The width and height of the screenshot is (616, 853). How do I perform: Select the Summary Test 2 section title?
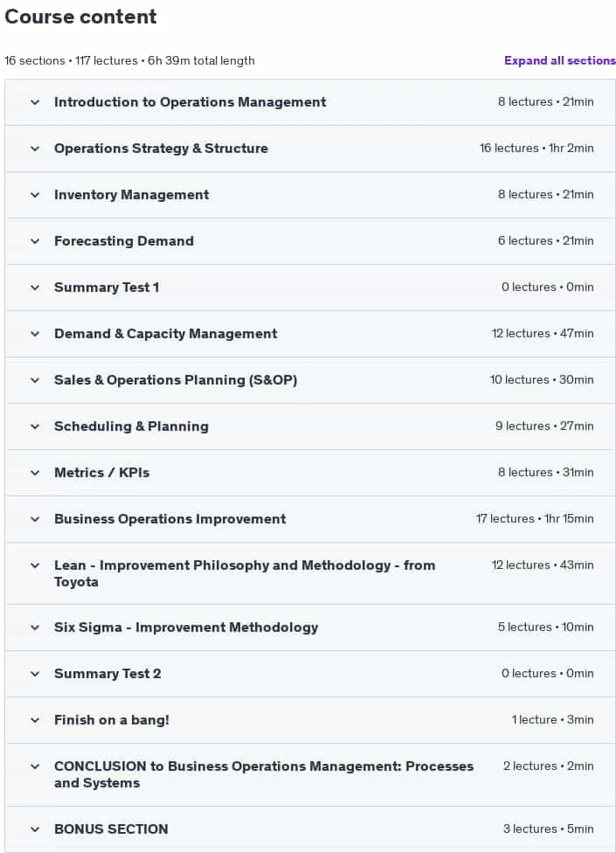coord(107,674)
